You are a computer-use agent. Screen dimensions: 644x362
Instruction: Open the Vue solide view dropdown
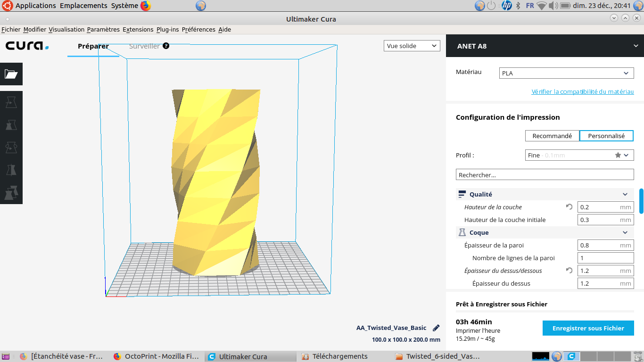click(x=412, y=46)
